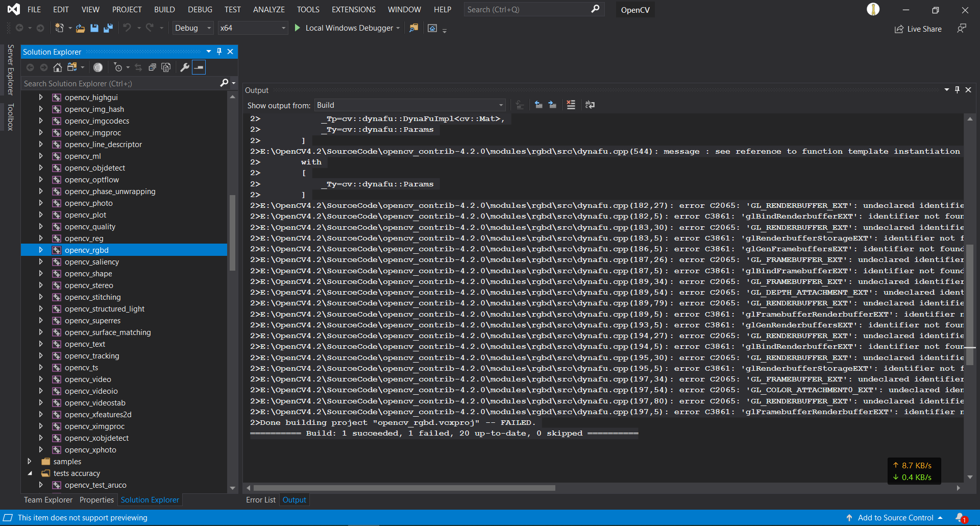Click Solution Explorer search magnifier icon

[x=224, y=83]
